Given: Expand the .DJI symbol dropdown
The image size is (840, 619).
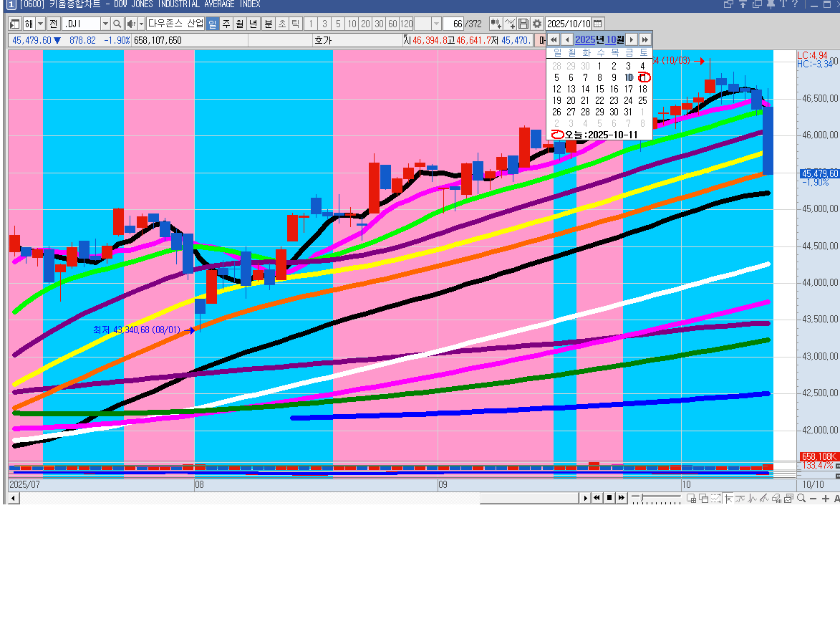Looking at the screenshot, I should pos(105,24).
